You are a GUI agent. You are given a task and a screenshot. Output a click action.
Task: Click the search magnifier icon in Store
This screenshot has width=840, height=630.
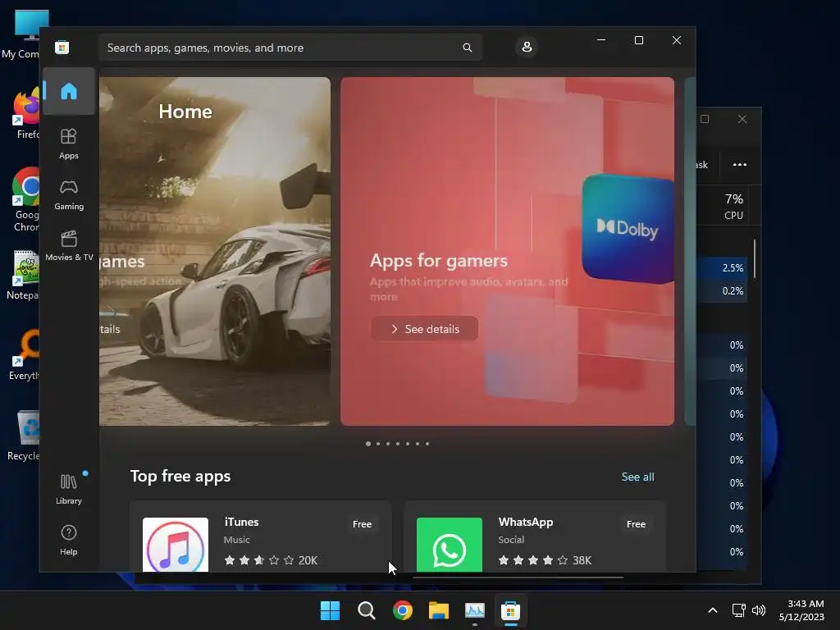(x=467, y=48)
